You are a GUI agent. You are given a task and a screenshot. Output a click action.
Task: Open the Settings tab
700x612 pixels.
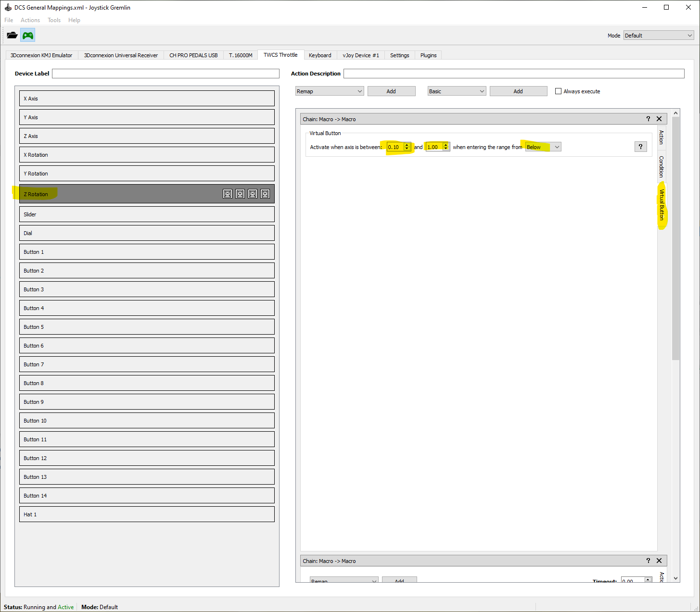pyautogui.click(x=399, y=55)
